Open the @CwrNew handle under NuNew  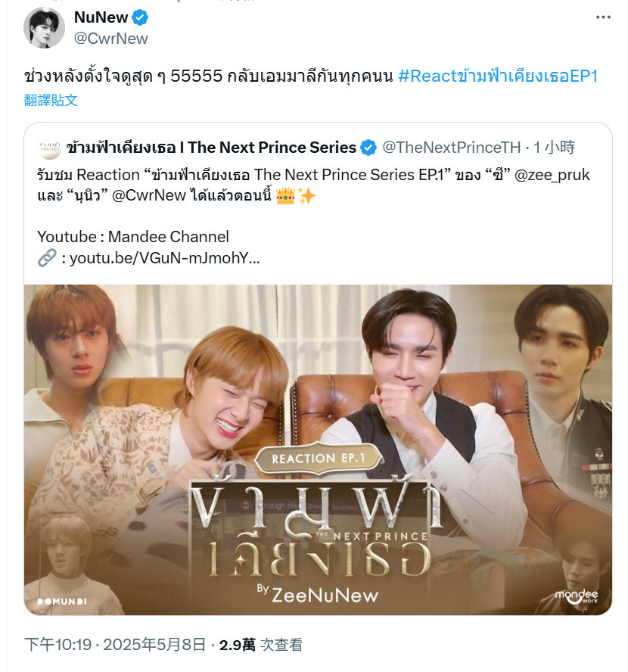click(111, 39)
